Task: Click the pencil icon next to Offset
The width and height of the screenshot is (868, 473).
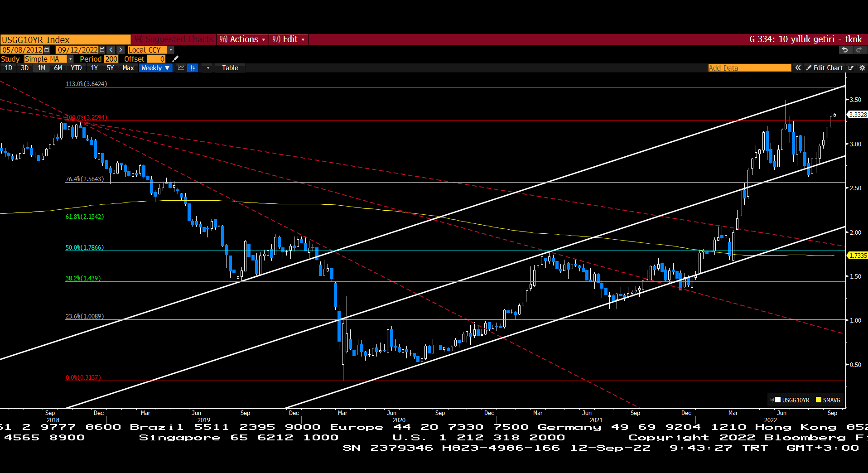Action: pos(175,59)
